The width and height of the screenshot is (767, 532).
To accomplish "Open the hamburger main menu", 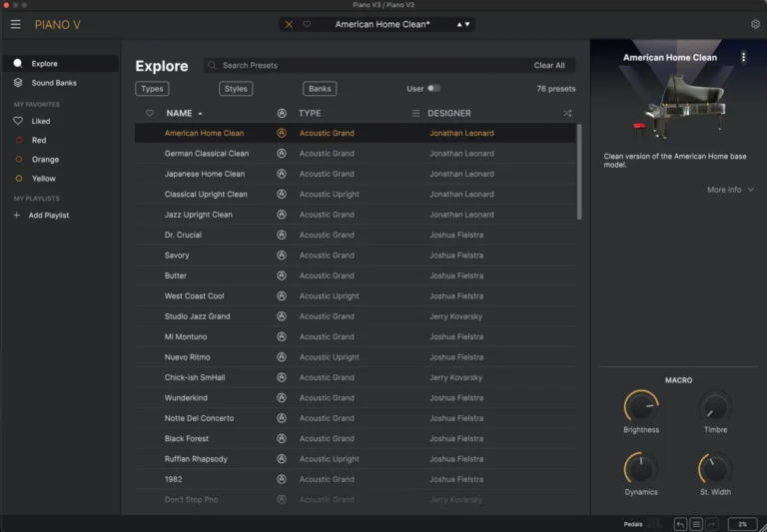I will click(15, 24).
